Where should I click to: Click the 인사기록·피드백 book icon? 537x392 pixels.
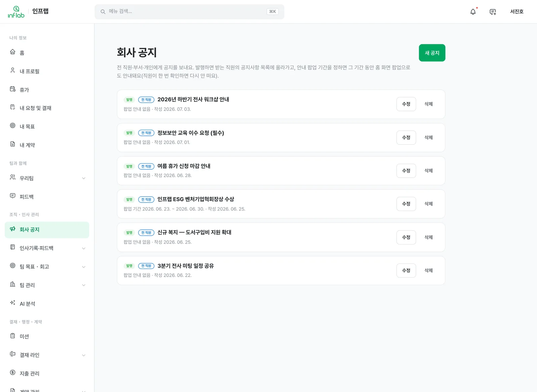click(13, 247)
